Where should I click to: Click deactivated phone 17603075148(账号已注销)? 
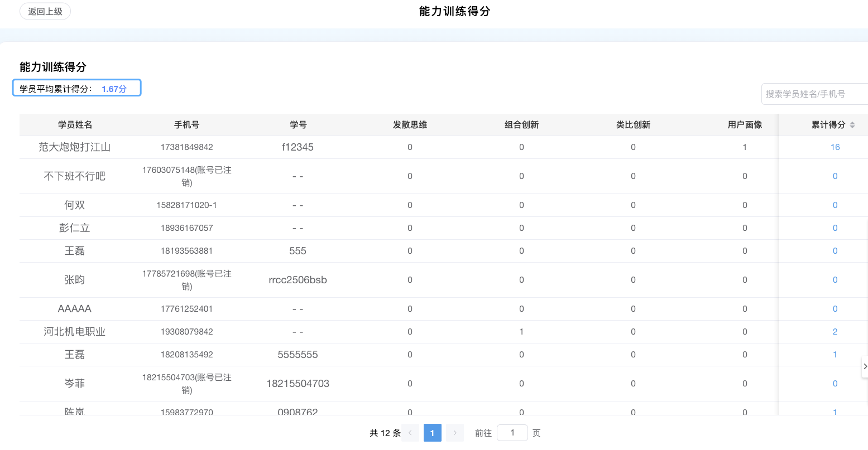click(187, 176)
